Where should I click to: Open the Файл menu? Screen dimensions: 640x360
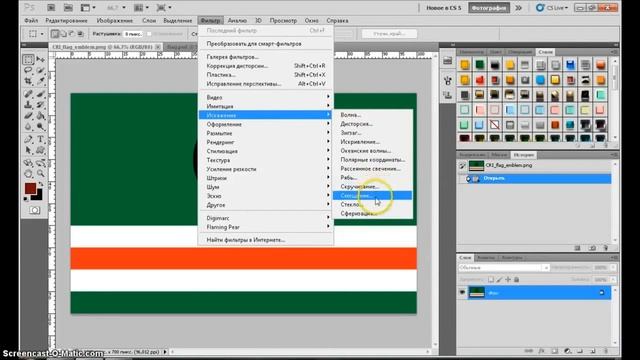[31, 20]
